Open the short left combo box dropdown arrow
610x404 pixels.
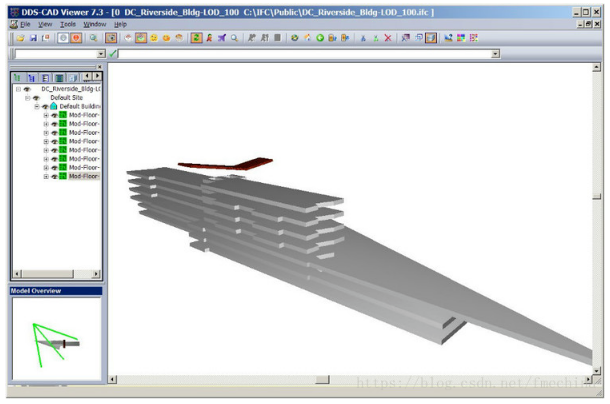(101, 54)
